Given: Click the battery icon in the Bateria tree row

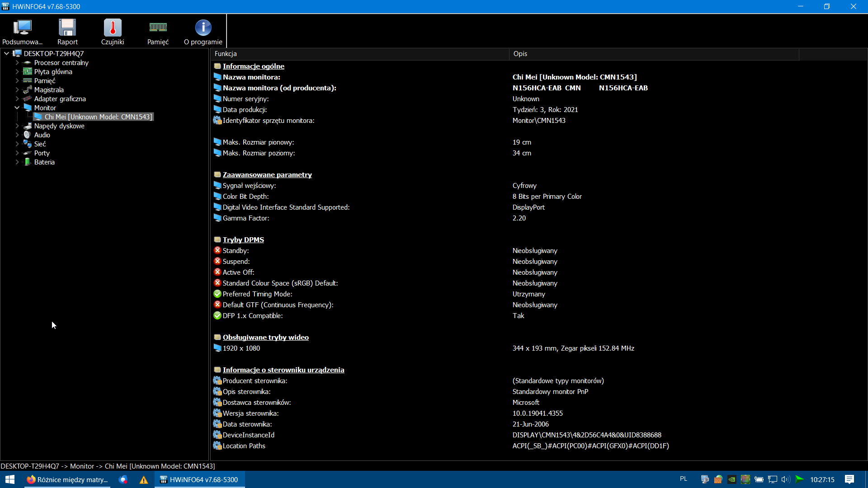Looking at the screenshot, I should click(28, 162).
